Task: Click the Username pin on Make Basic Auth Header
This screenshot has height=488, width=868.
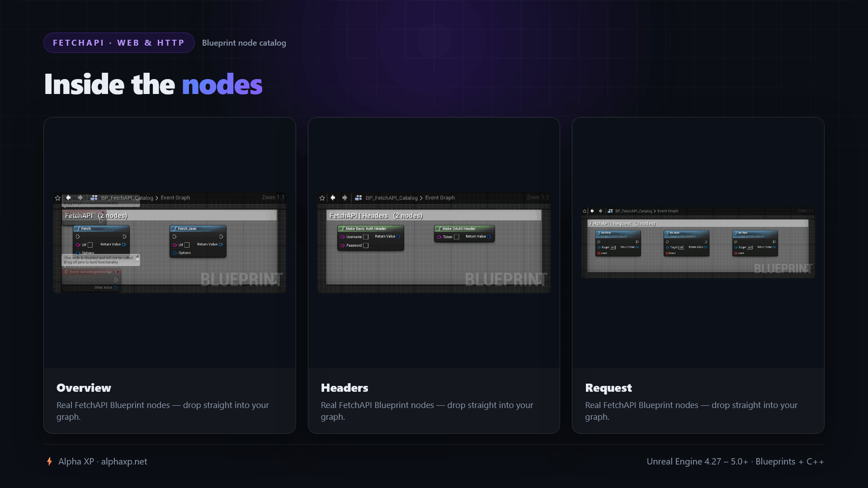Action: click(x=343, y=237)
